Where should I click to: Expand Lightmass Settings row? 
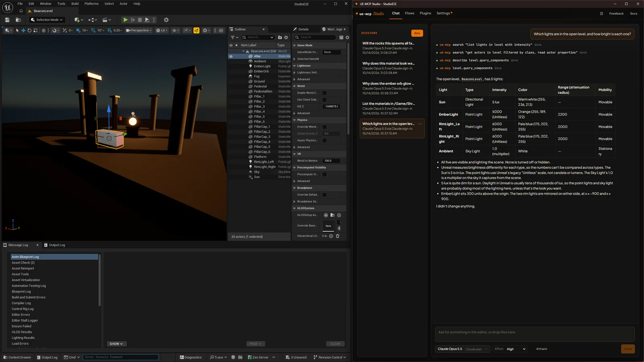[x=295, y=72]
